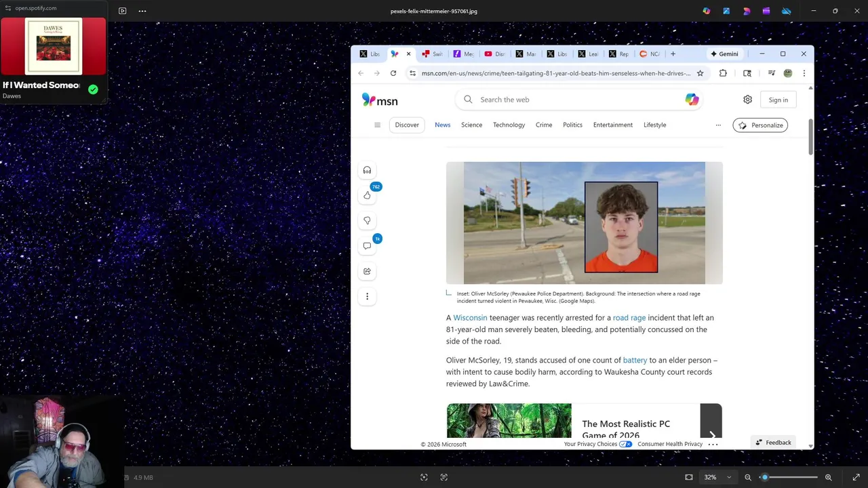Select the Discover tab
The image size is (868, 488).
pos(407,125)
